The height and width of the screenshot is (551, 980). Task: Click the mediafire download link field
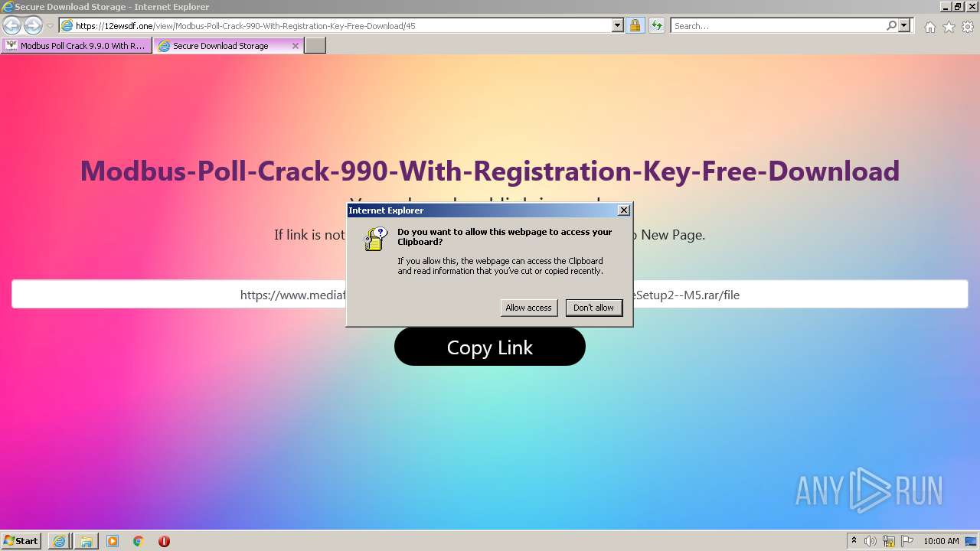point(490,295)
